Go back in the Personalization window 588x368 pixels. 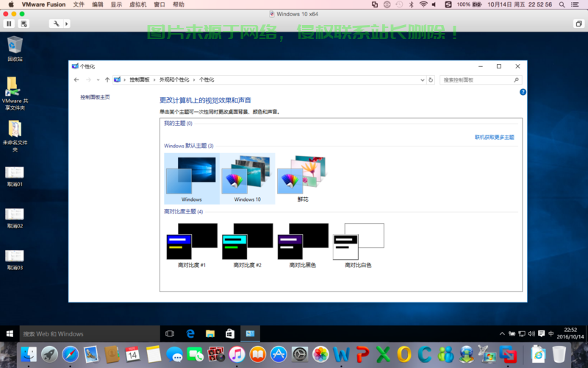[x=76, y=79]
